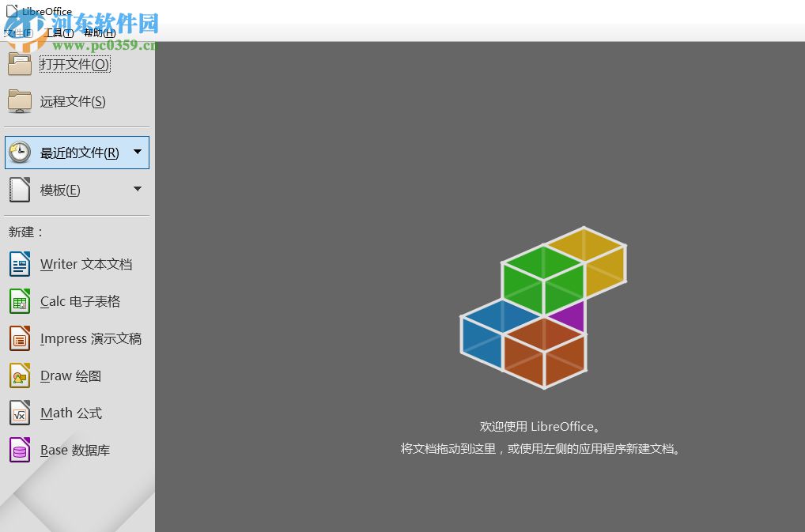Expand the 模板 dropdown arrow
Viewport: 805px width, 532px height.
click(x=136, y=190)
